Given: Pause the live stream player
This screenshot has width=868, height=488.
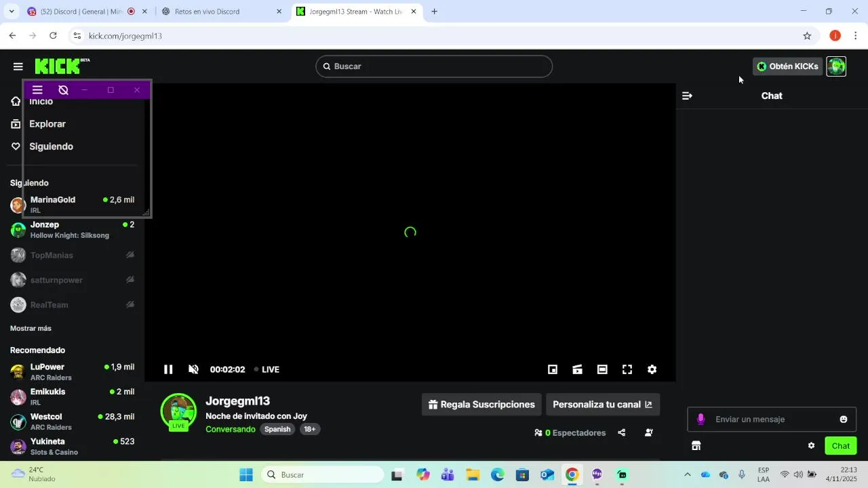Looking at the screenshot, I should (168, 369).
